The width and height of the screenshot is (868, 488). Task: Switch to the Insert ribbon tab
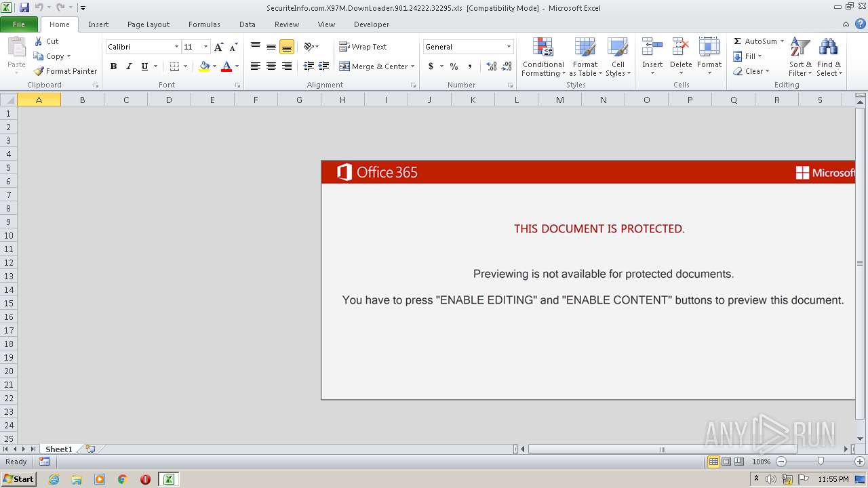[98, 24]
